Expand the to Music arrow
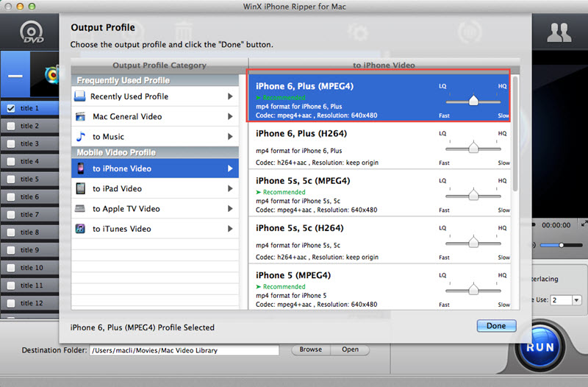The image size is (588, 387). click(230, 137)
